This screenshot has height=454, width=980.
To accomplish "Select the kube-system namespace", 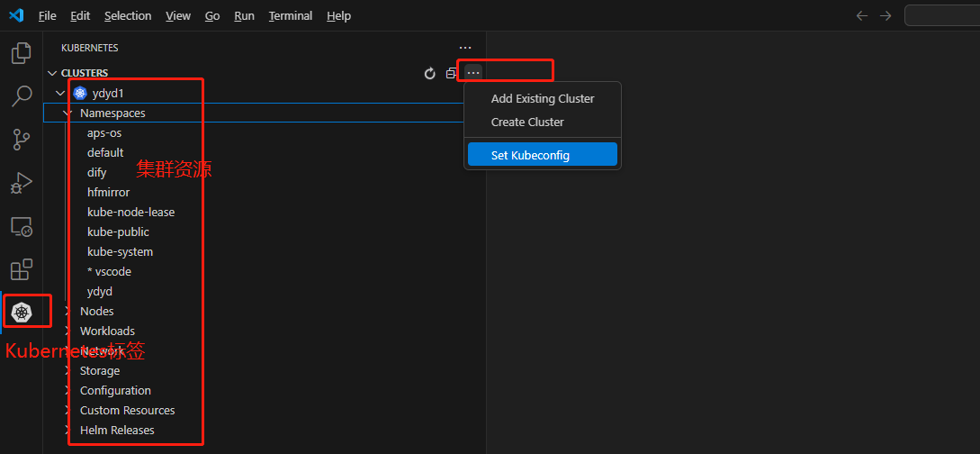I will [120, 251].
